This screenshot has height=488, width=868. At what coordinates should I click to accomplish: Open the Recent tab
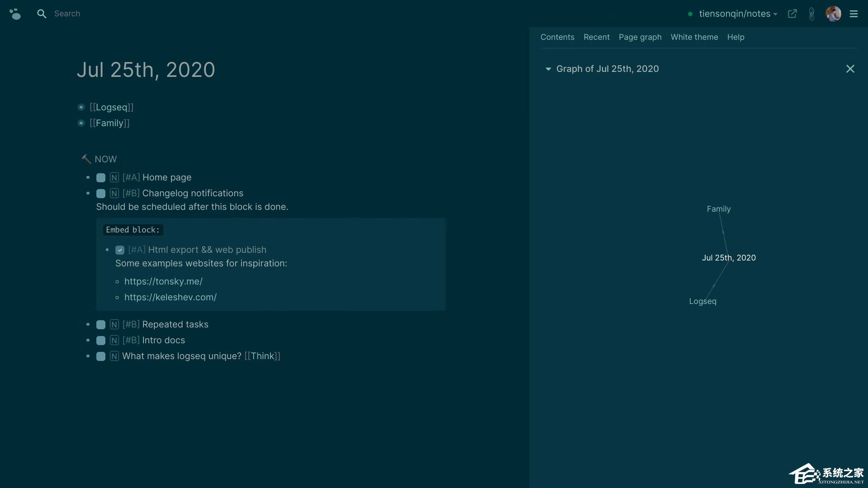[596, 37]
